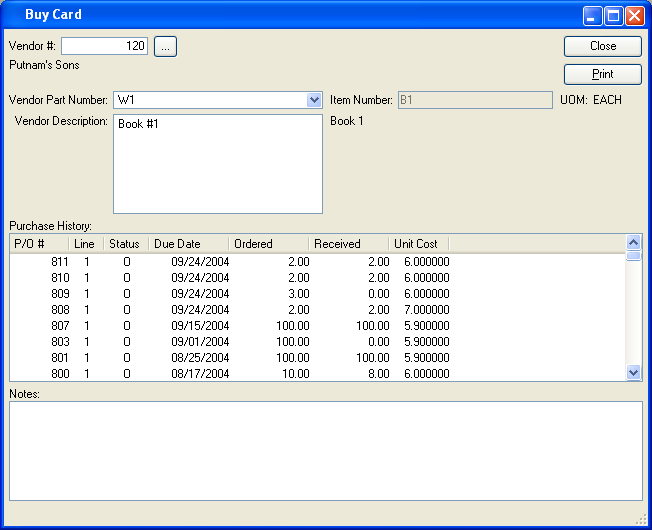The image size is (652, 530).
Task: Click the Status column header
Action: (125, 244)
